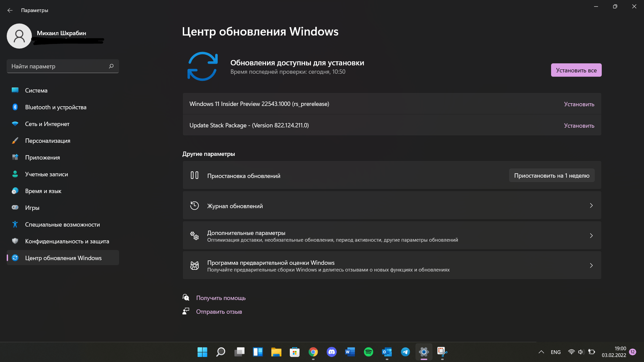644x362 pixels.
Task: Click the Settings gear on taskbar
Action: tap(424, 352)
